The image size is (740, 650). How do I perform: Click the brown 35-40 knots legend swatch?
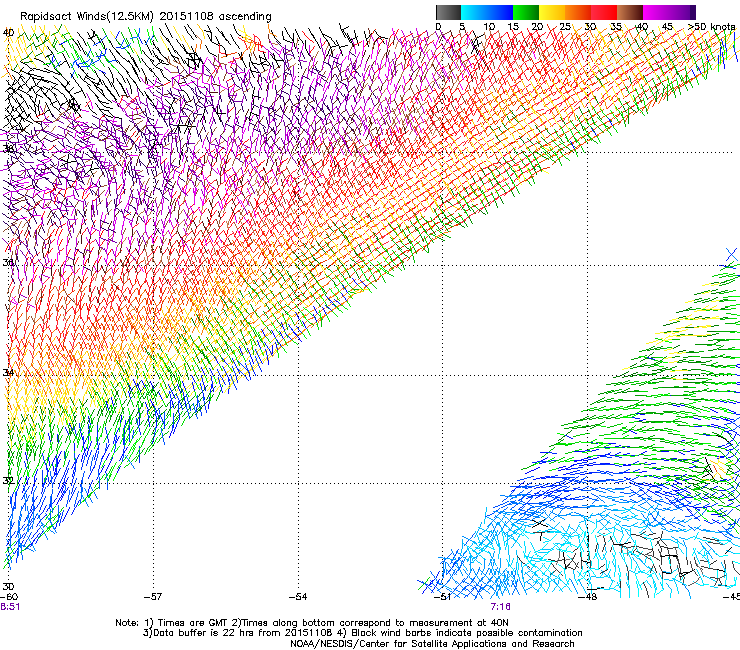pos(630,12)
